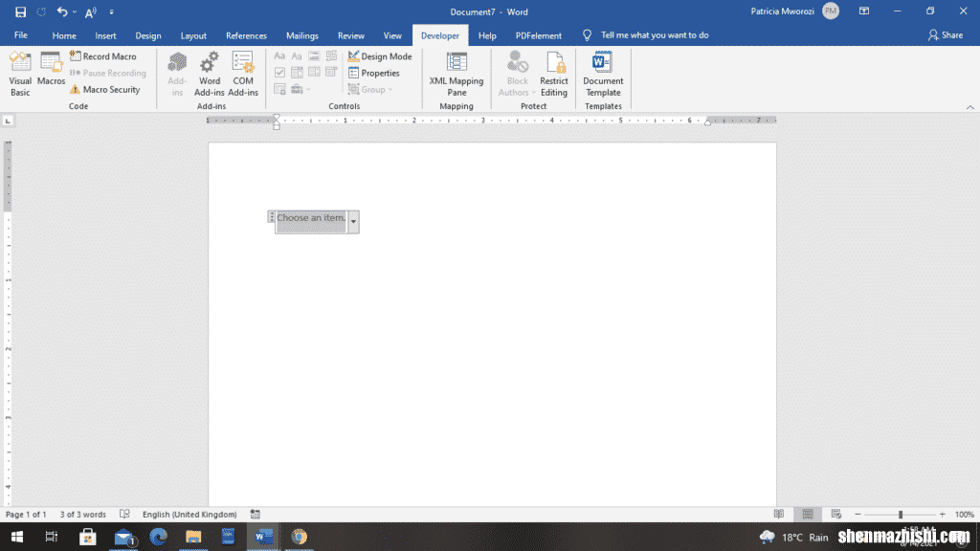Open the View tab
This screenshot has width=980, height=551.
392,35
